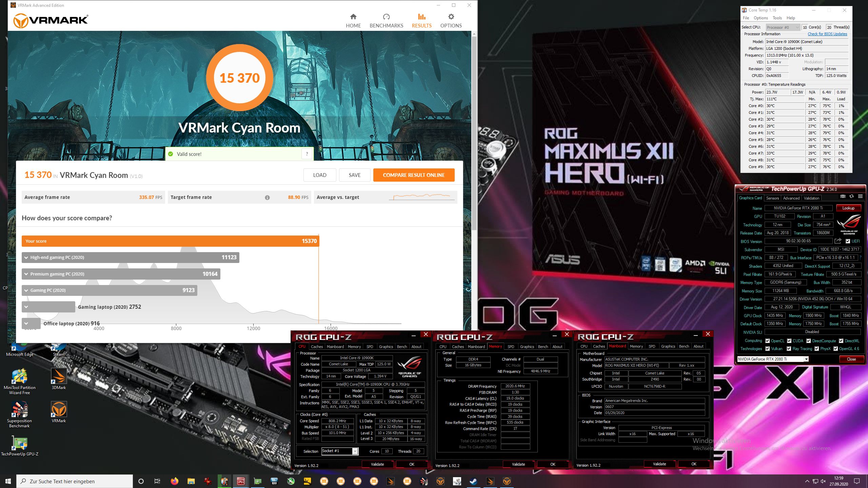Open the Steam desktop shortcut
This screenshot has height=488, width=868.
[59, 350]
